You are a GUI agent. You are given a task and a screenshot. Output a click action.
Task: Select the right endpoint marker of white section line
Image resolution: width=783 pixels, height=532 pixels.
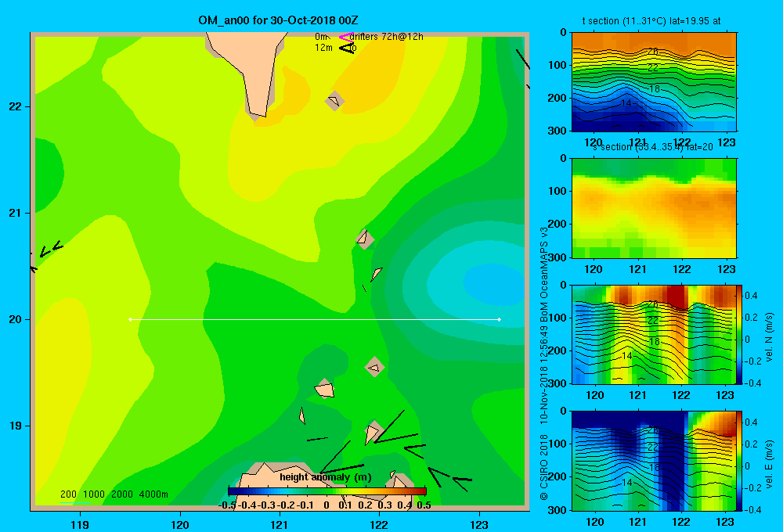[x=500, y=319]
